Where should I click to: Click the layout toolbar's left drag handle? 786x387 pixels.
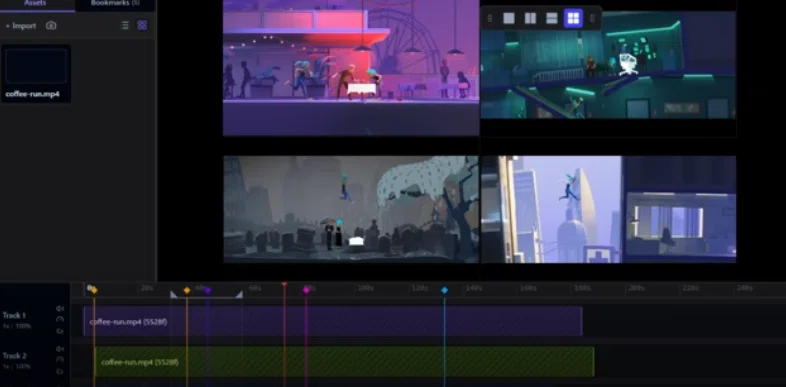(490, 19)
